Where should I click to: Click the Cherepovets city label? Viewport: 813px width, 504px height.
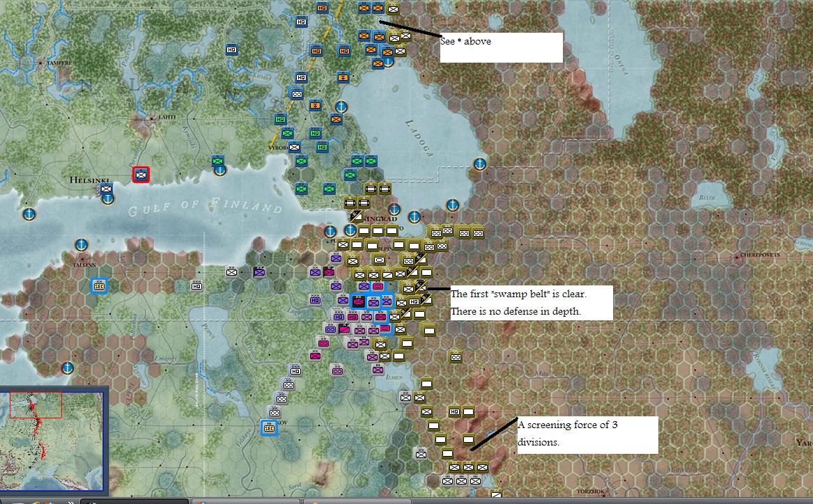click(759, 255)
